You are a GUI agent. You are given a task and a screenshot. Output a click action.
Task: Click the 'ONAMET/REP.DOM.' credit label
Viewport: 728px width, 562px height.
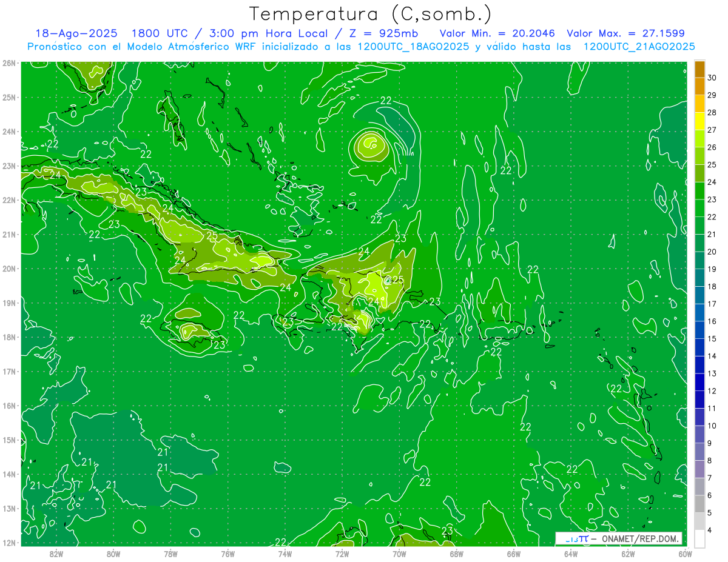pyautogui.click(x=639, y=538)
